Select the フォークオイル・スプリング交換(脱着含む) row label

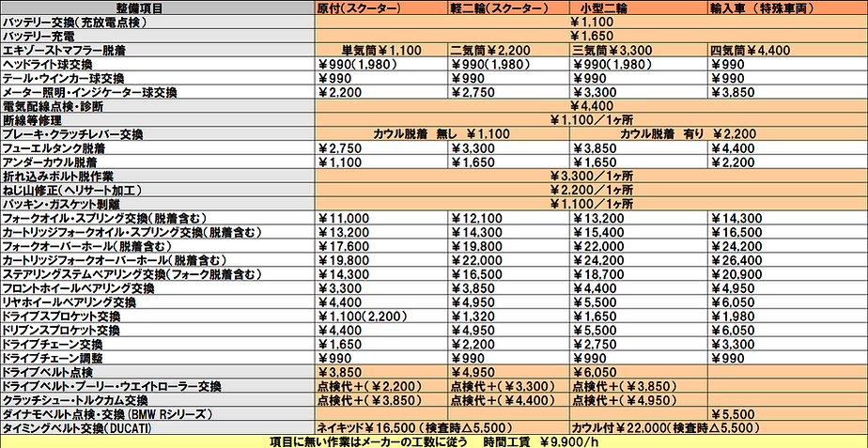[157, 218]
